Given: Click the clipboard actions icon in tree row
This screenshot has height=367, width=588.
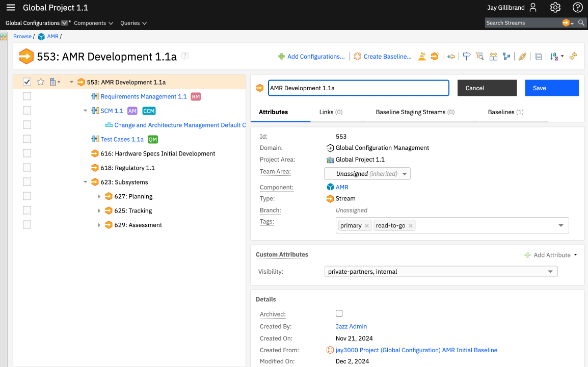Looking at the screenshot, I should 53,82.
